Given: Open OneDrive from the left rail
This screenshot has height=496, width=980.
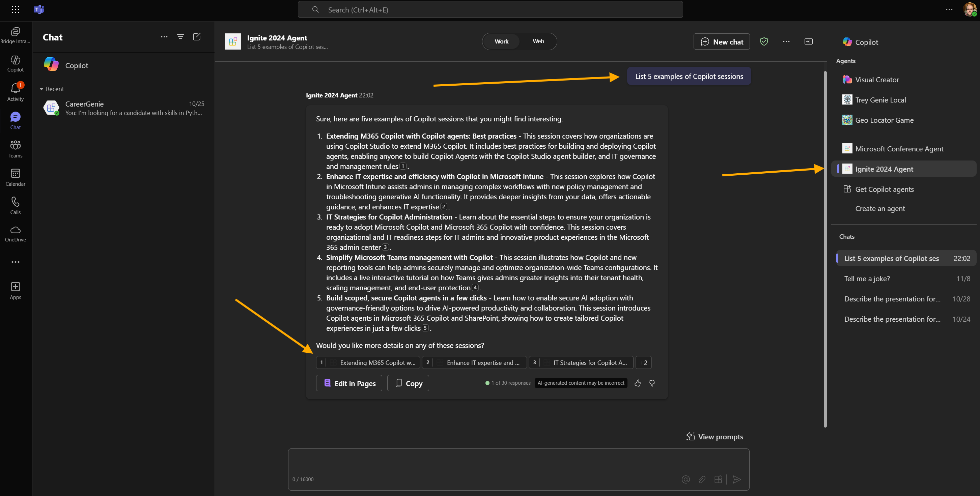Looking at the screenshot, I should pos(15,233).
